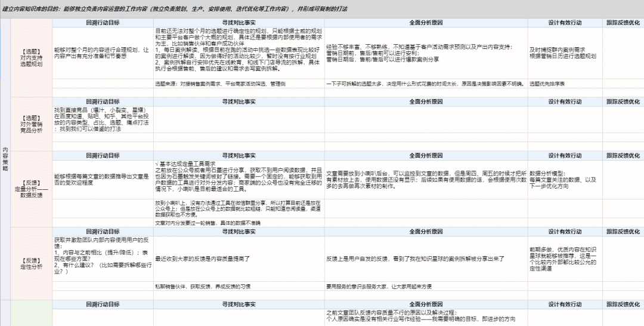Image resolution: width=644 pixels, height=326 pixels.
Task: Select the 【选题】对内支持选题规划 category cell
Action: click(x=31, y=57)
